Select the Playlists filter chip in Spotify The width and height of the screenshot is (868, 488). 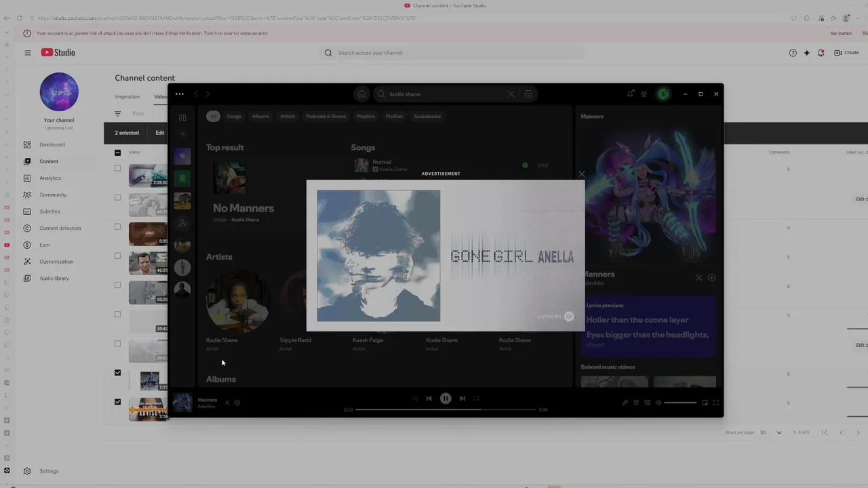[366, 117]
